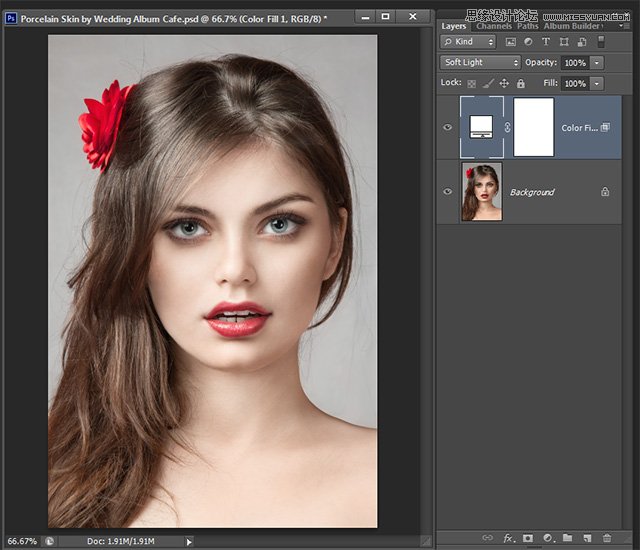This screenshot has width=640, height=550.
Task: Hide the Background layer eye icon
Action: (x=447, y=191)
